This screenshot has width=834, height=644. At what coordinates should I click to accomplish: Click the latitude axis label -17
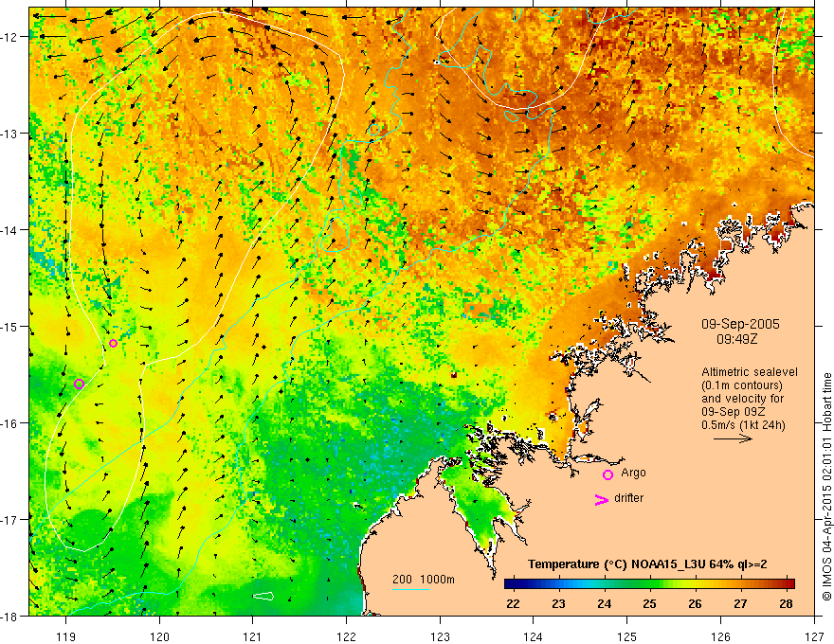coord(10,520)
